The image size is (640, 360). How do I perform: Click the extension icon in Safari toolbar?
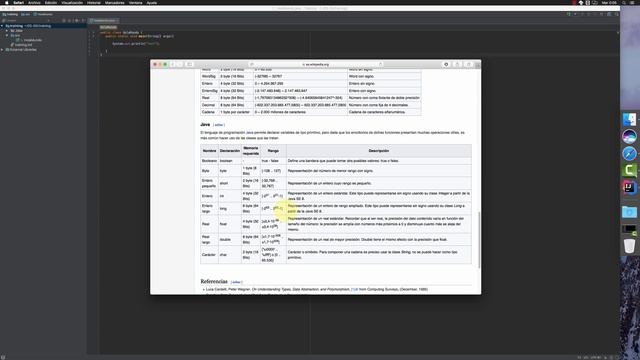446,64
